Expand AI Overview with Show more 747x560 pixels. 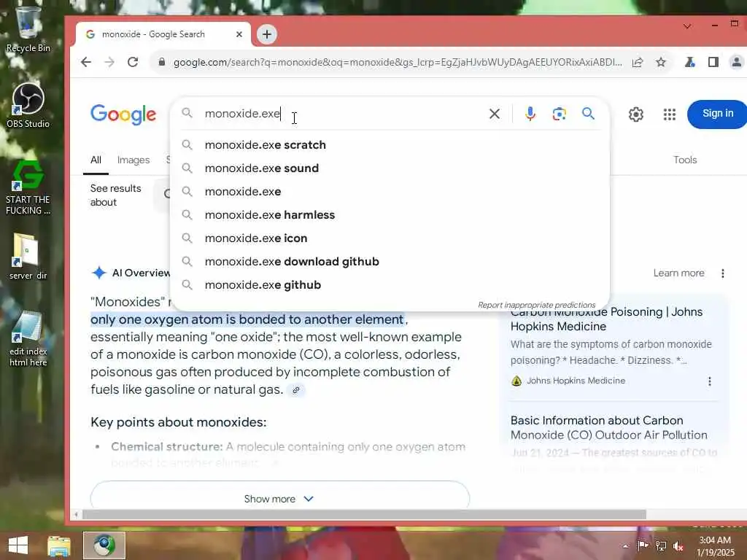point(279,498)
